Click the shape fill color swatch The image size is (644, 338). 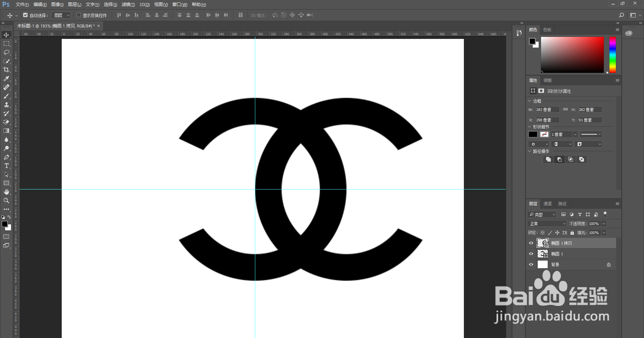533,134
